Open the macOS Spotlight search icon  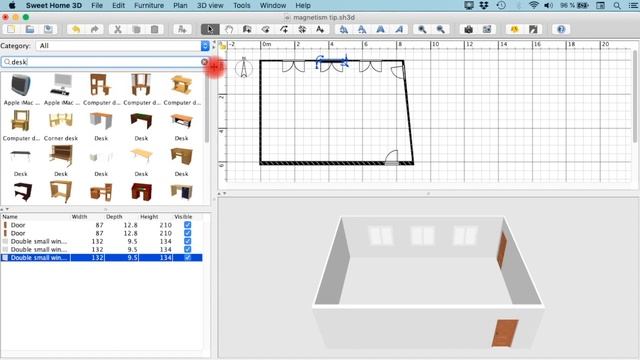pyautogui.click(x=617, y=5)
